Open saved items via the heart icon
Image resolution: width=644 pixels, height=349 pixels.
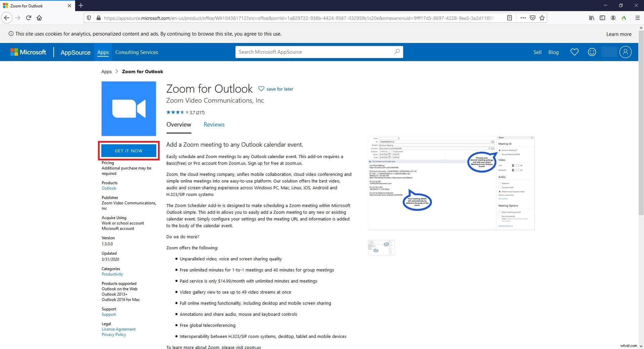[574, 52]
